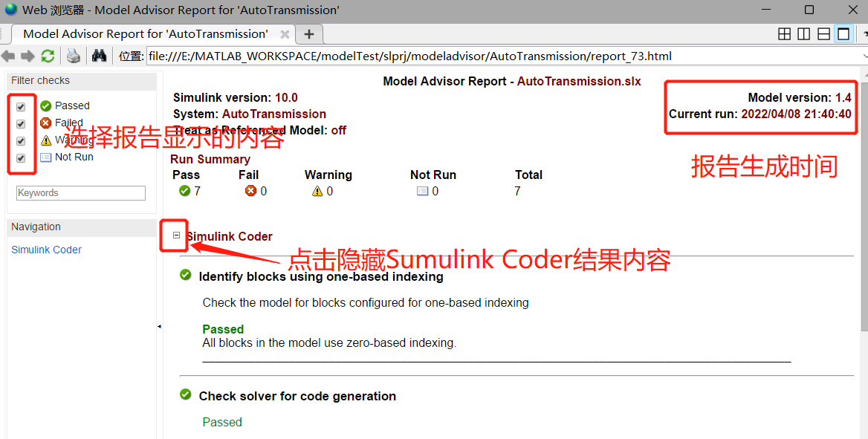Select the Find binoculars icon
Screen dimensions: 868x439
99,56
